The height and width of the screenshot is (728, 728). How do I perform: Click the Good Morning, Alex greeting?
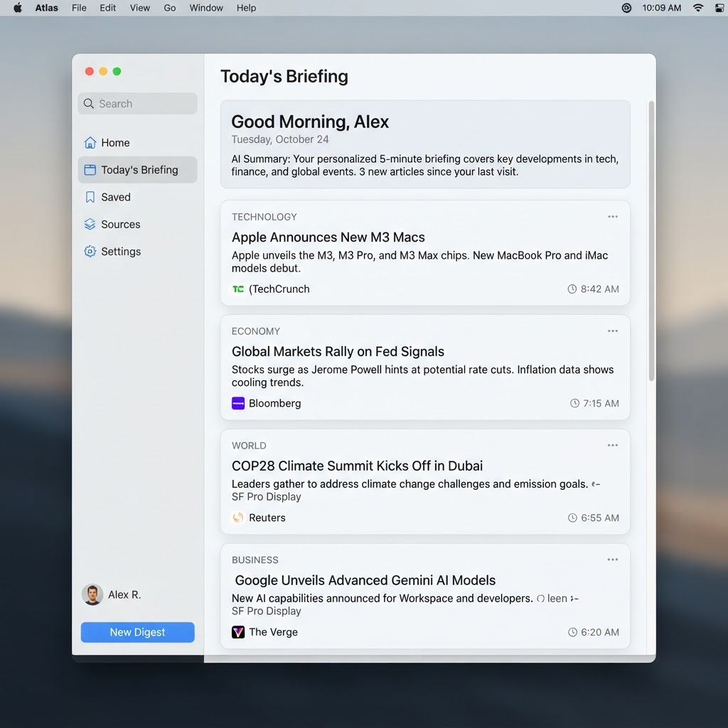click(x=310, y=122)
